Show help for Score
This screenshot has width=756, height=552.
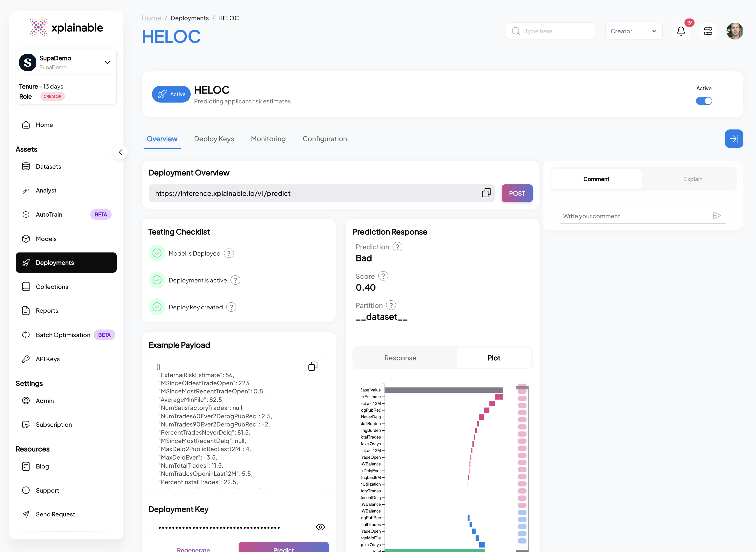pos(383,276)
